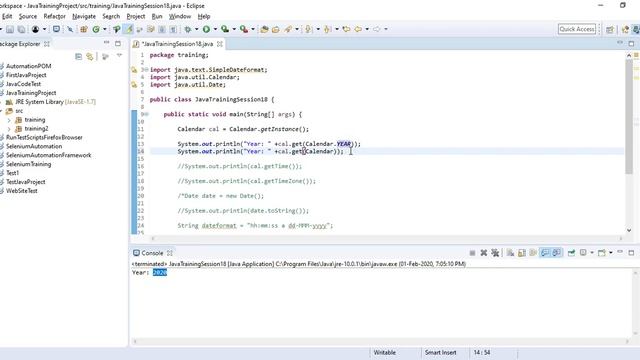Click the Open Perspective icon

(x=610, y=29)
